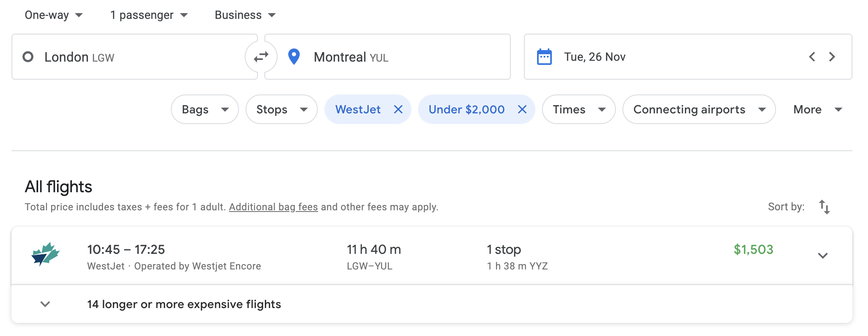Click the calendar icon in date field
Image resolution: width=868 pixels, height=336 pixels.
(544, 57)
